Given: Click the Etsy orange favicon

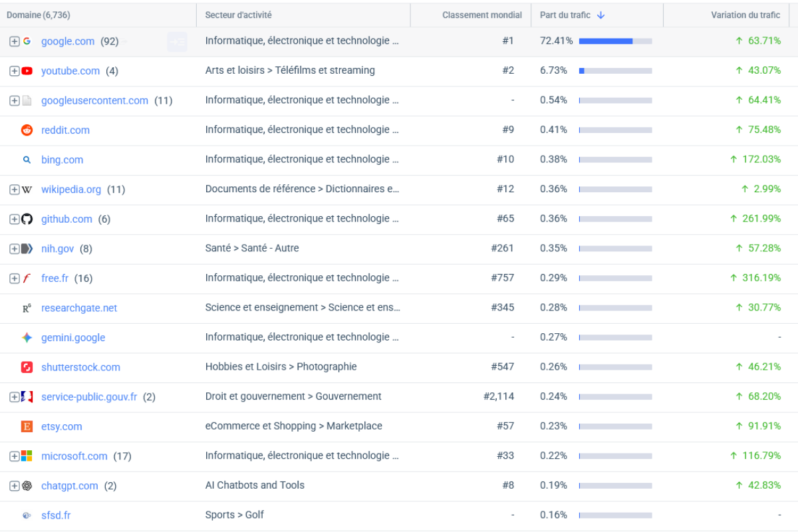Looking at the screenshot, I should [x=27, y=426].
